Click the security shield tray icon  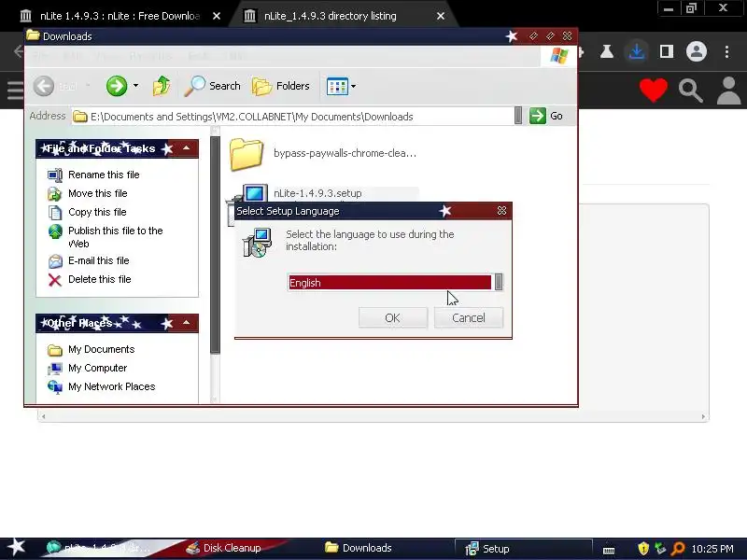[643, 549]
